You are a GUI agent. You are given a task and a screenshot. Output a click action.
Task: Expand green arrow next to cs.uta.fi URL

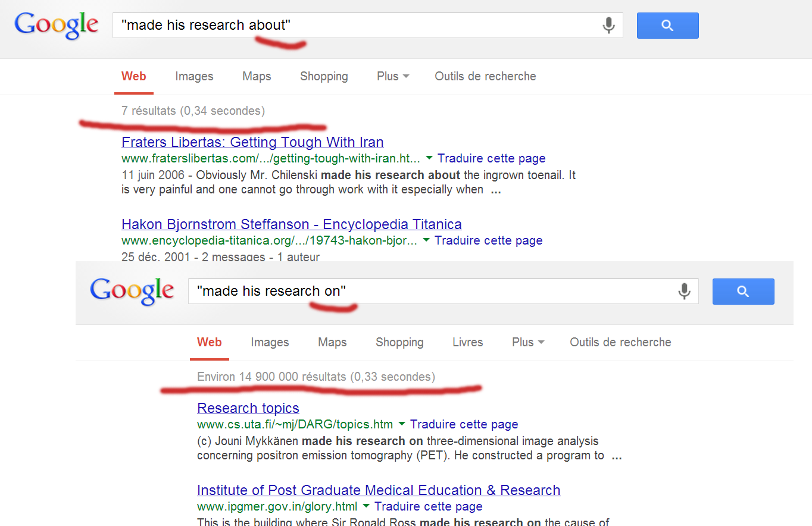point(401,425)
